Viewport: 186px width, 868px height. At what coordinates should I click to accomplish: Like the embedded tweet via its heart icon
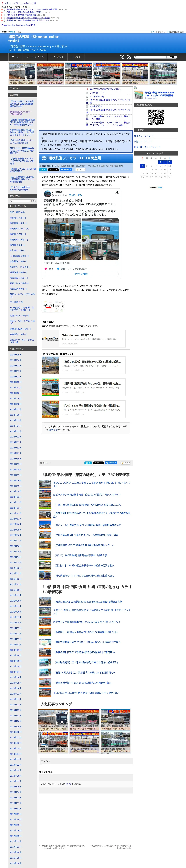coord(46,269)
